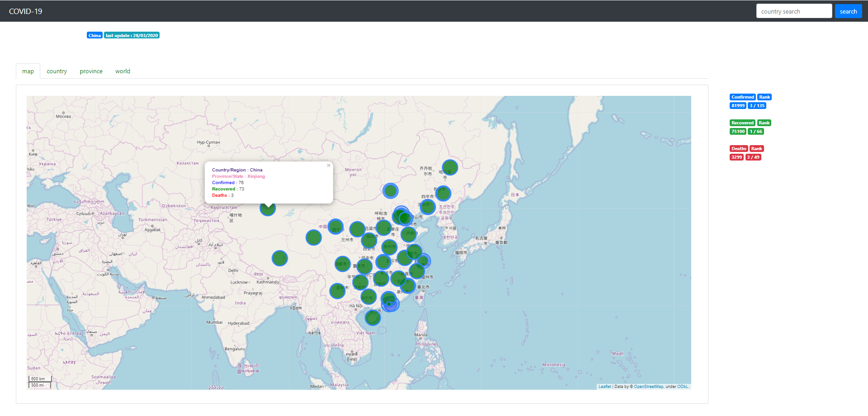Select the Hainan marker east of Việt Nam

(x=373, y=318)
